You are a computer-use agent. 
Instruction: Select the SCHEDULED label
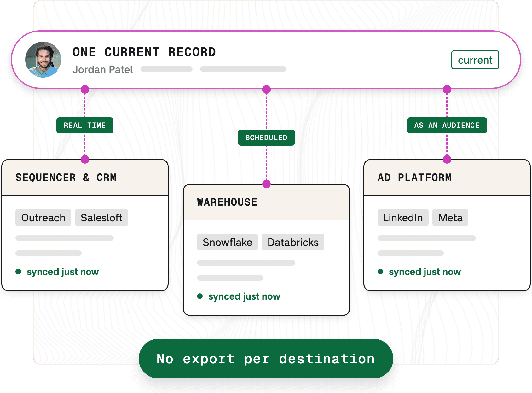coord(266,138)
